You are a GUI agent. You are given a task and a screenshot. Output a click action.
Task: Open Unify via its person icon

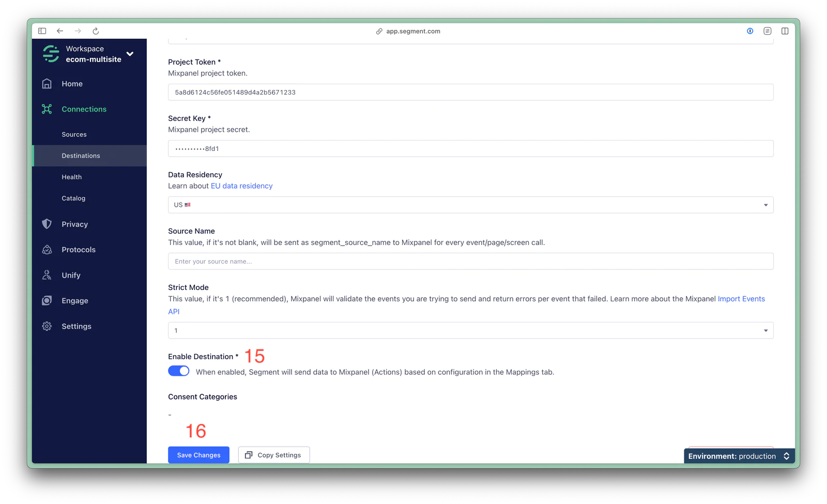coord(47,275)
